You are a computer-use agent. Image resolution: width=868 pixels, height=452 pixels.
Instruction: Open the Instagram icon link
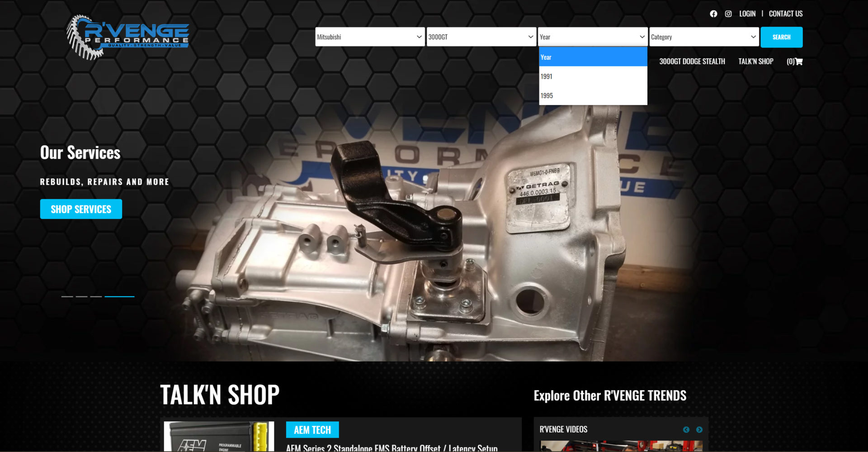(x=728, y=14)
